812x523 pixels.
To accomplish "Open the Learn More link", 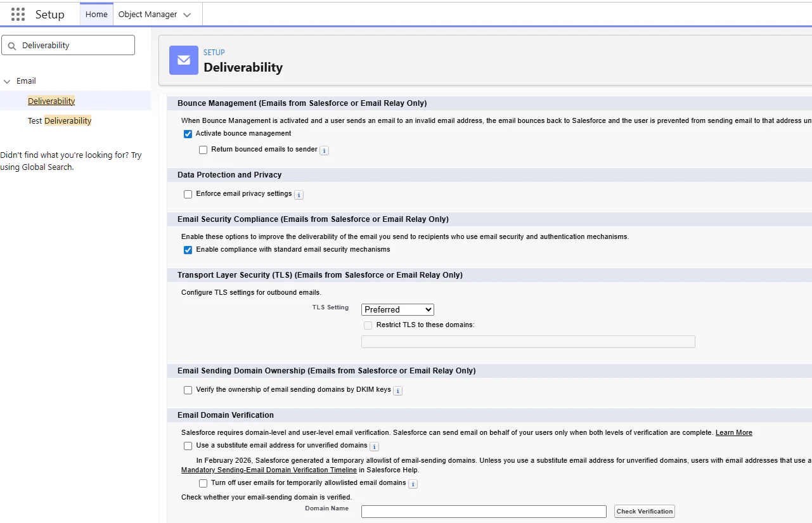I will coord(734,433).
